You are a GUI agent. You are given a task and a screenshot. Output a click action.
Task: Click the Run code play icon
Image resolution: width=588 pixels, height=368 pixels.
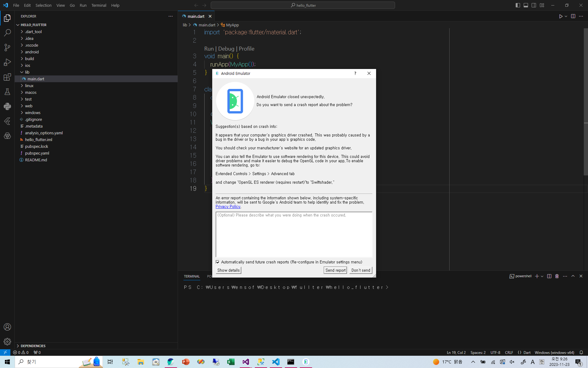click(560, 16)
